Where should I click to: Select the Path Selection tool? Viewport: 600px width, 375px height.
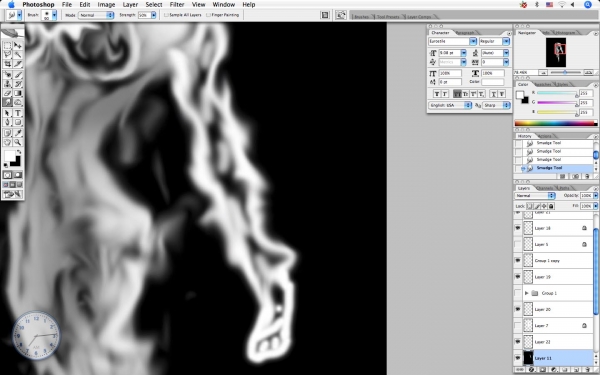tap(7, 113)
